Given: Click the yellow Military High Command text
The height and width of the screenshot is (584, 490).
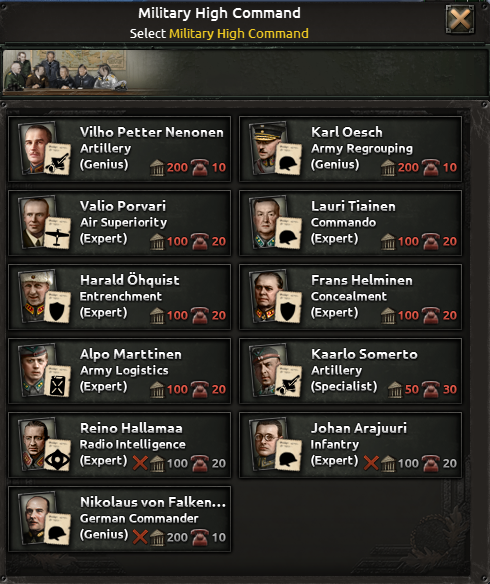Looking at the screenshot, I should click(x=239, y=34).
